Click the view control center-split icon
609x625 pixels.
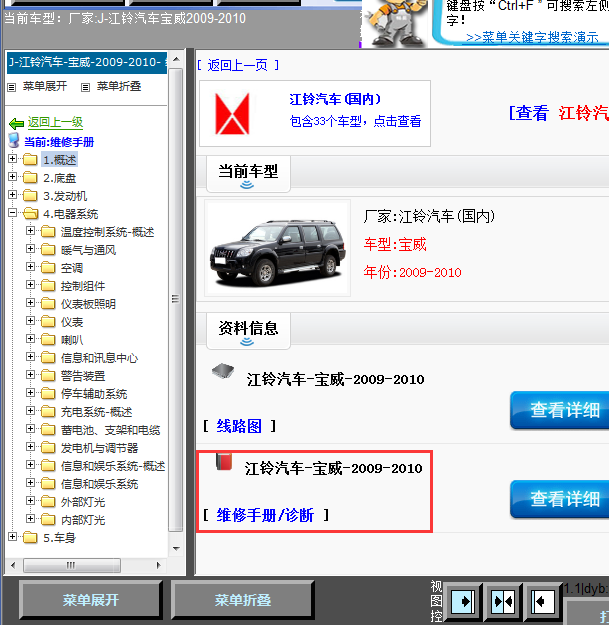pos(503,601)
